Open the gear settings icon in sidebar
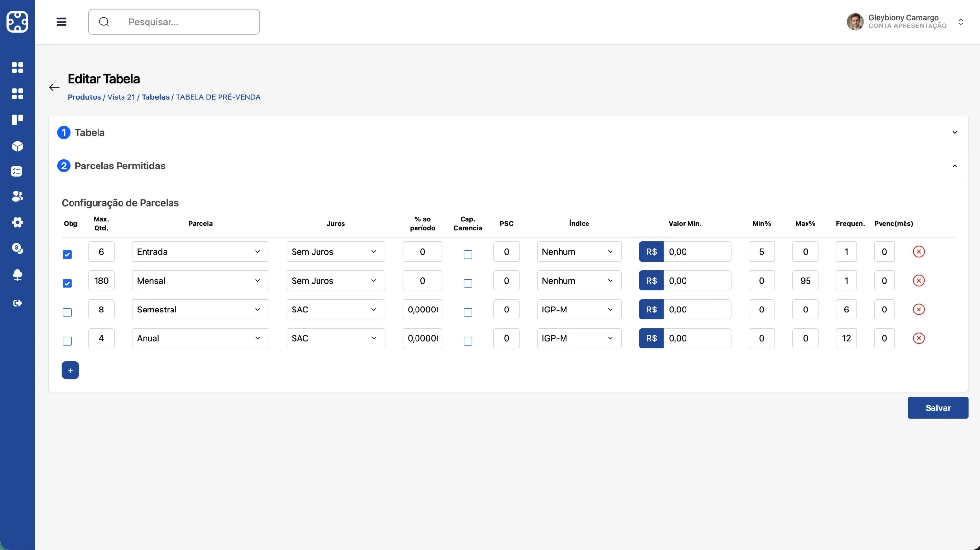Screen dimensions: 980x550 tap(18, 222)
